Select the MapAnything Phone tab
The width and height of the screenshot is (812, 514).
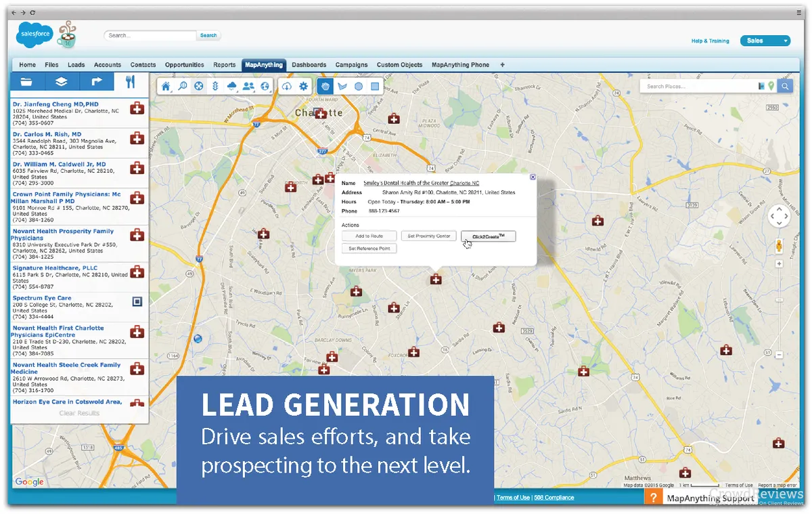460,65
